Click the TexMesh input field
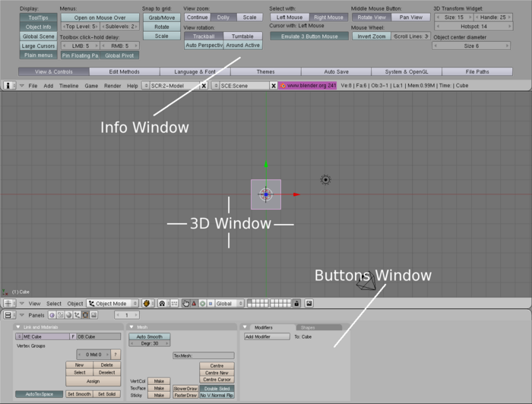The image size is (532, 404). click(x=204, y=355)
